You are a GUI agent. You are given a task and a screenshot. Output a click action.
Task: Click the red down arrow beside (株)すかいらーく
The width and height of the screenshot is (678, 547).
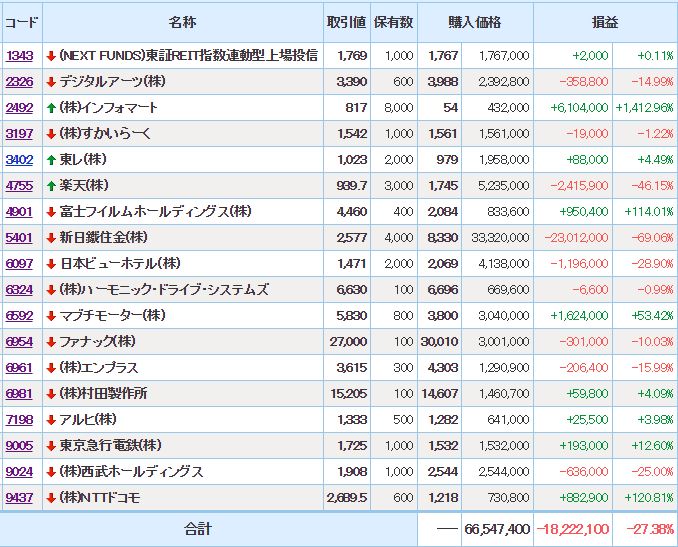[x=51, y=134]
